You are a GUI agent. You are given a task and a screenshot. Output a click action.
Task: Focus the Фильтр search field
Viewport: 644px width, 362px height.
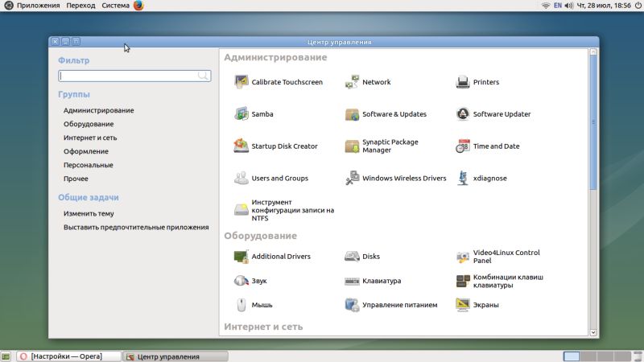coord(134,76)
